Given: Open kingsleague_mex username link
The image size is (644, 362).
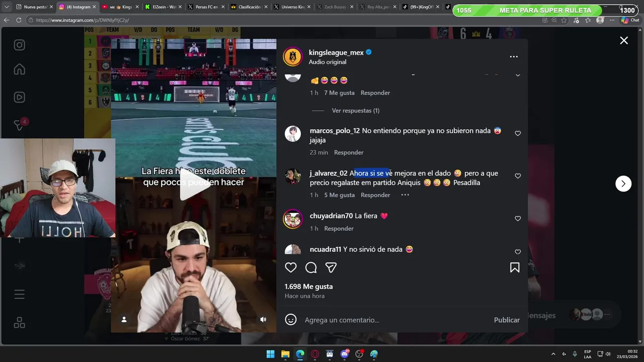Looking at the screenshot, I should coord(336,52).
